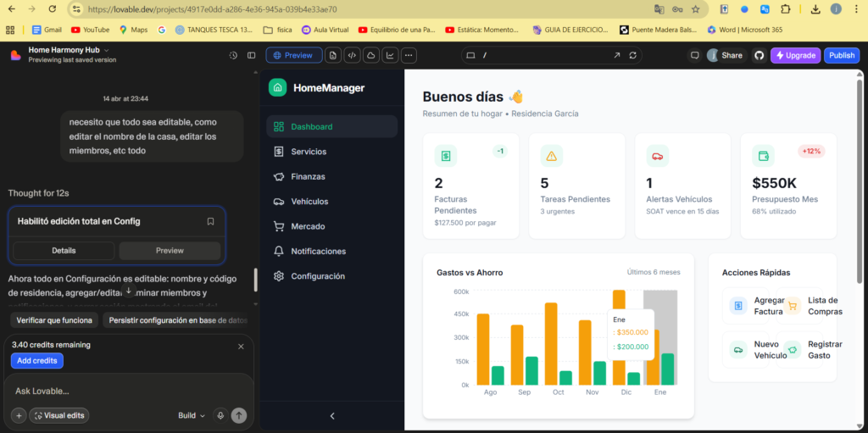Open the files document icon in toolbar
This screenshot has height=433, width=868.
pos(332,55)
